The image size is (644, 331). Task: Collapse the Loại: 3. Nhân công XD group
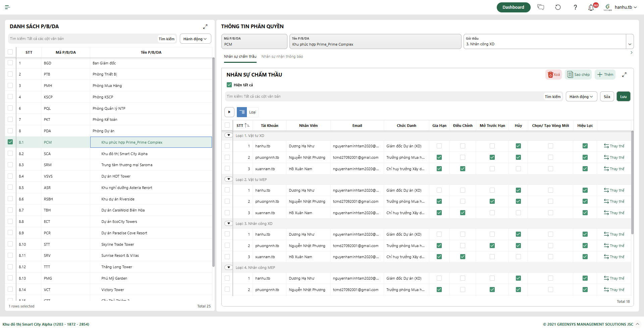coord(229,223)
